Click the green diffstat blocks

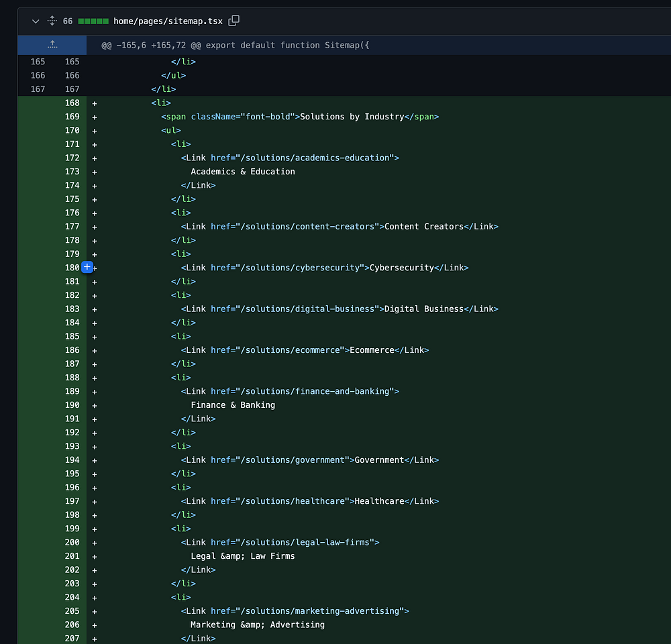pyautogui.click(x=93, y=21)
